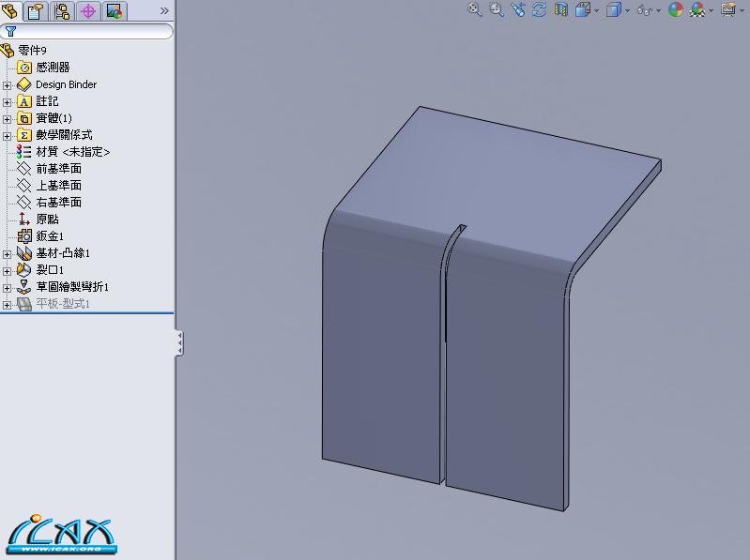Click the feature tree filter field
Screen dimensions: 750x560
(86, 32)
